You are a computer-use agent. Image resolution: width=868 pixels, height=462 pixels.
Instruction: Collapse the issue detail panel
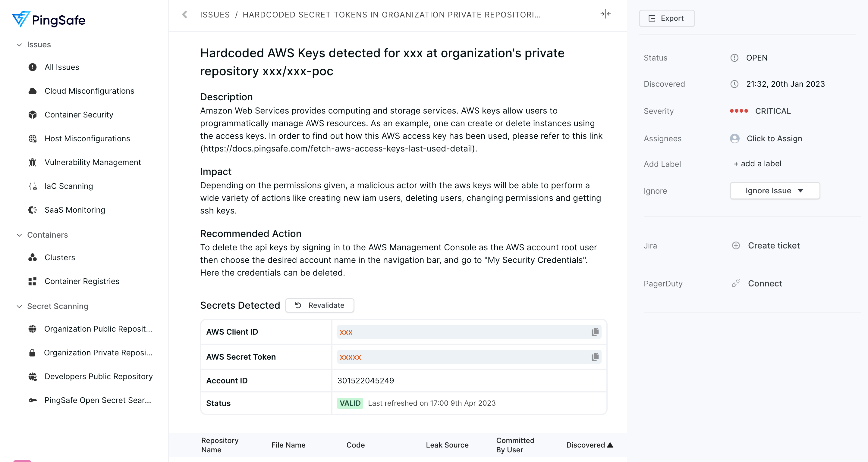pyautogui.click(x=605, y=14)
